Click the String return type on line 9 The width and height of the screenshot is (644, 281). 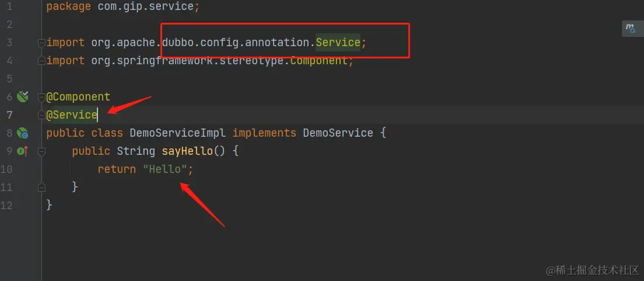pyautogui.click(x=136, y=151)
